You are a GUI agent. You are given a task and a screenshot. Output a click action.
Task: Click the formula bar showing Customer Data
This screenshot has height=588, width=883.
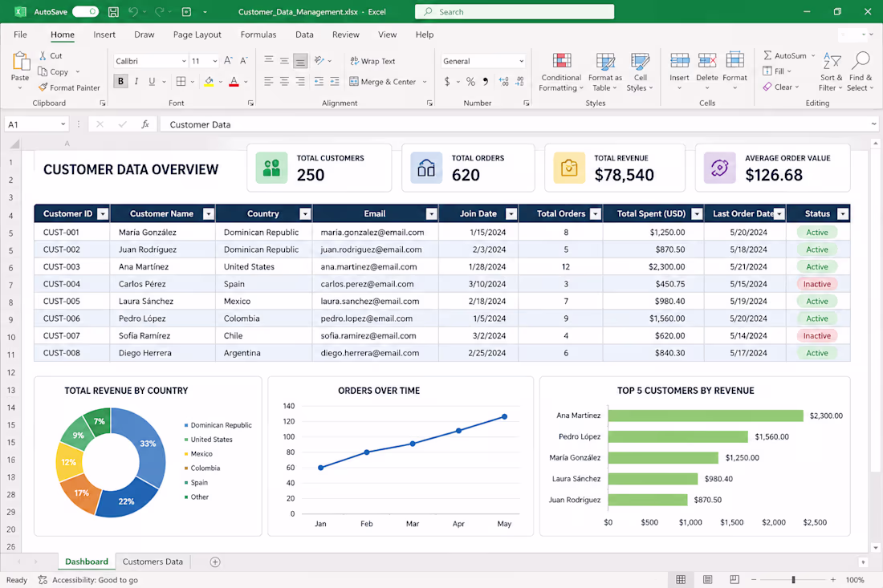click(x=518, y=124)
